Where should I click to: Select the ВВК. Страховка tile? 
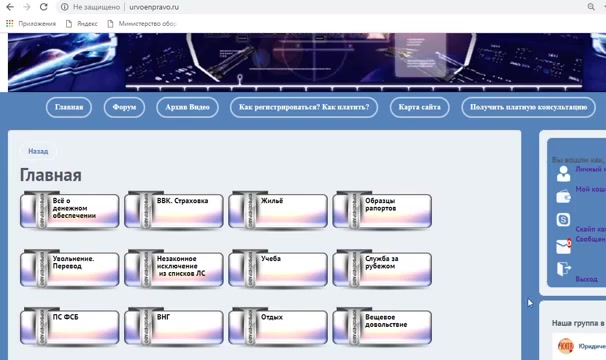[174, 210]
